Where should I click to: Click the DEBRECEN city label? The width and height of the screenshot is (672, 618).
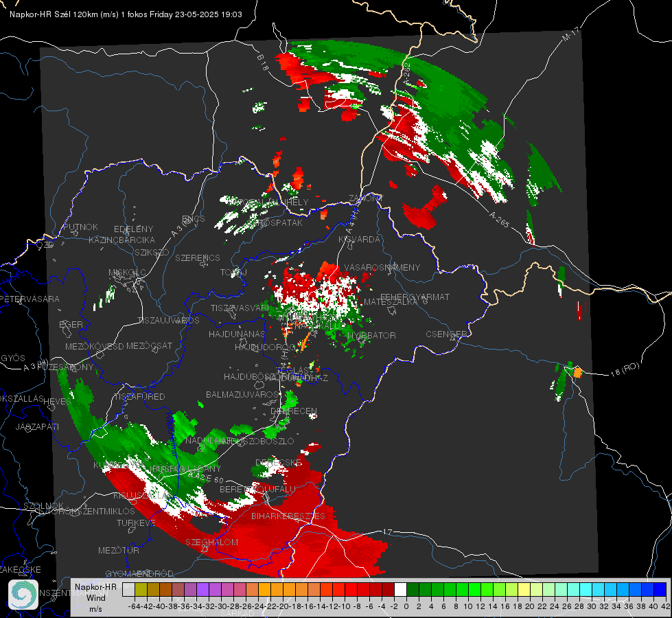[x=294, y=411]
